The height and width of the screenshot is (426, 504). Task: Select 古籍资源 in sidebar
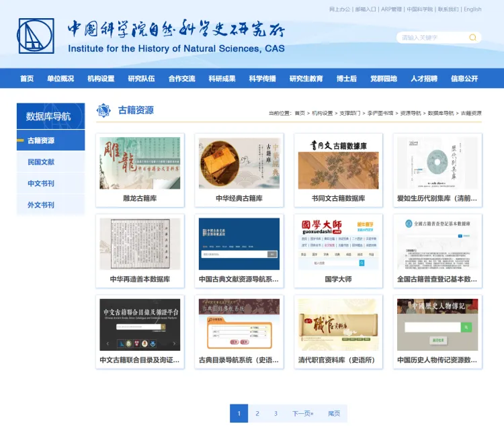[x=51, y=140]
